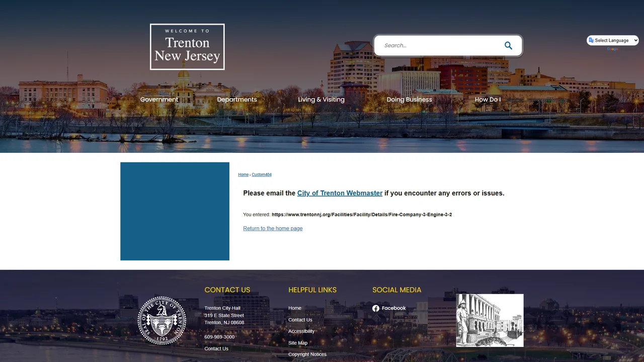
Task: Open Contact Us under Helpful Links
Action: coord(300,320)
